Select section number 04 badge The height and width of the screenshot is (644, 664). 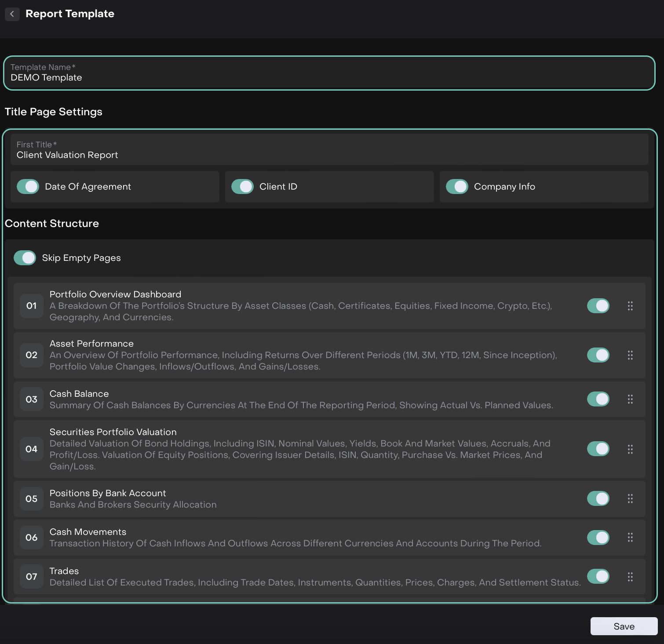[x=32, y=449]
